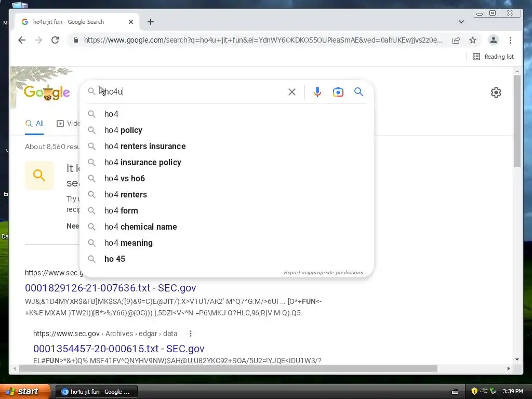Close the ho4u jit fun tab
This screenshot has height=399, width=532.
[131, 22]
